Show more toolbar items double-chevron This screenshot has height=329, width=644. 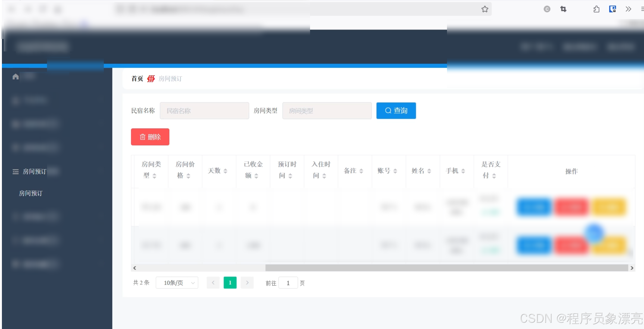pos(628,9)
